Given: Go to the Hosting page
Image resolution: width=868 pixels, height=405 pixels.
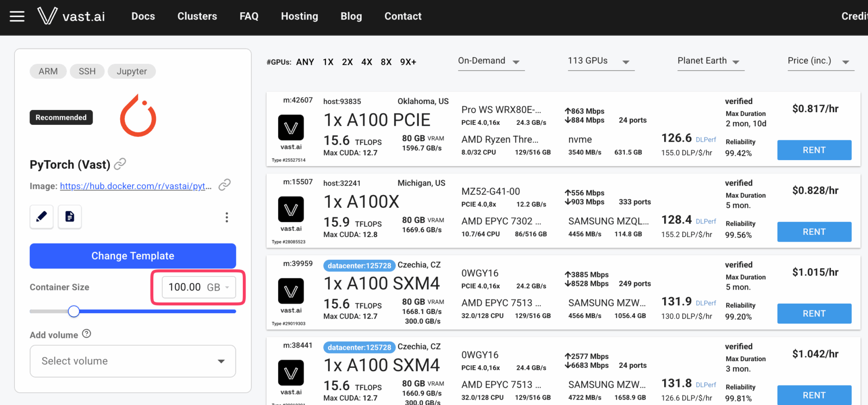Looking at the screenshot, I should [299, 16].
